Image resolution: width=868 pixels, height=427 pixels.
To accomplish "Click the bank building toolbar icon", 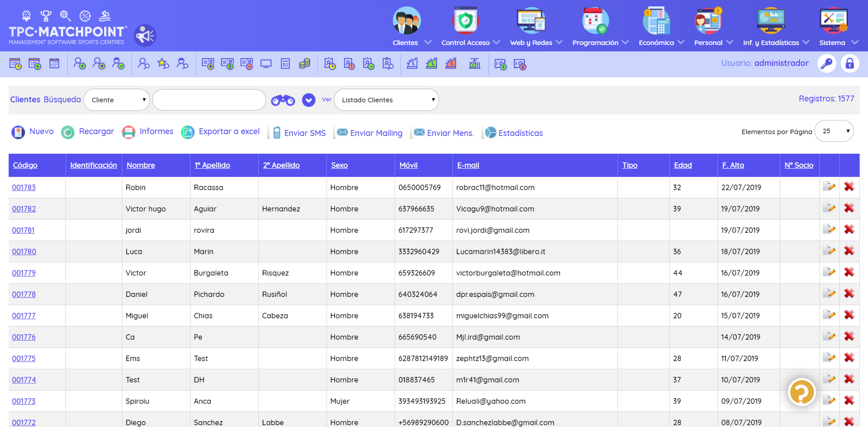I will coord(475,64).
